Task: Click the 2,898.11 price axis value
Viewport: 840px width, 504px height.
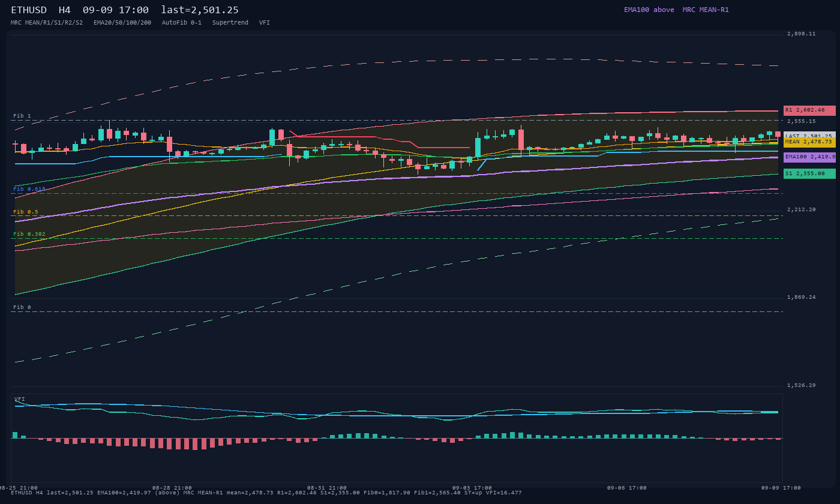Action: coord(802,34)
